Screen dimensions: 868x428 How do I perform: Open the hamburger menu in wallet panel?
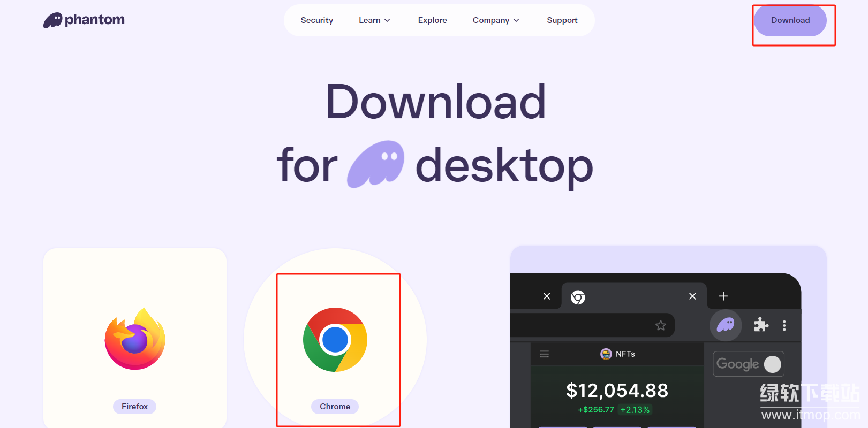(x=545, y=354)
